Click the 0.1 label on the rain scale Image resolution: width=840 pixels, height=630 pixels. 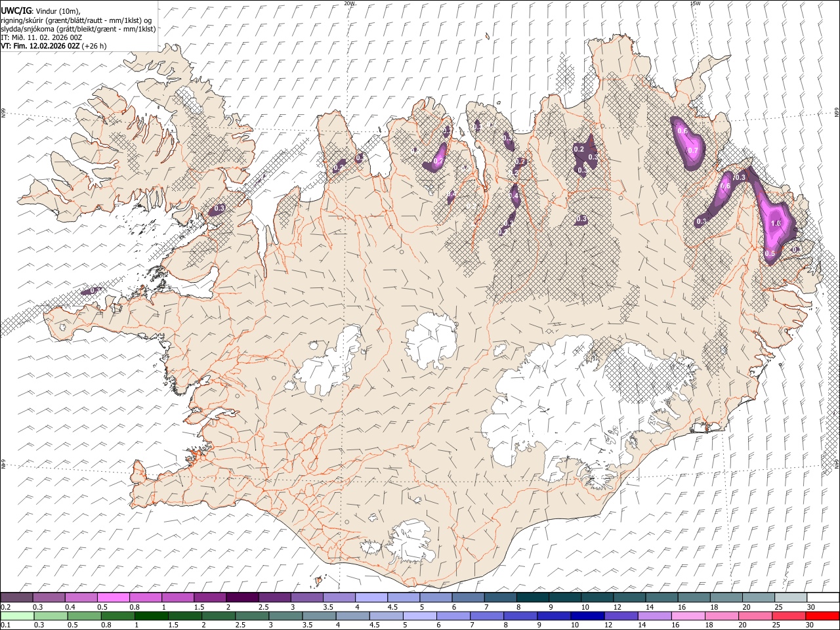tap(5, 625)
